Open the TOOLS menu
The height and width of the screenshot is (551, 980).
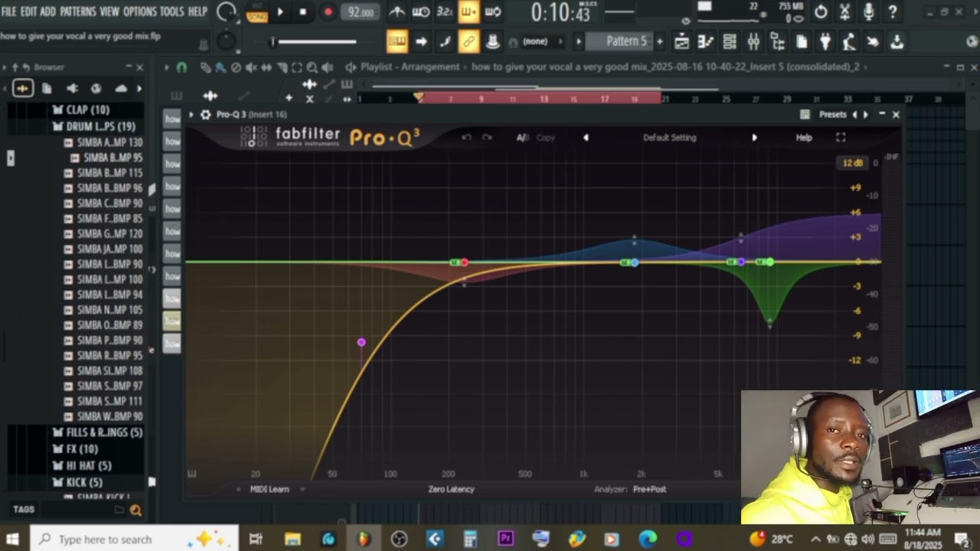point(171,11)
